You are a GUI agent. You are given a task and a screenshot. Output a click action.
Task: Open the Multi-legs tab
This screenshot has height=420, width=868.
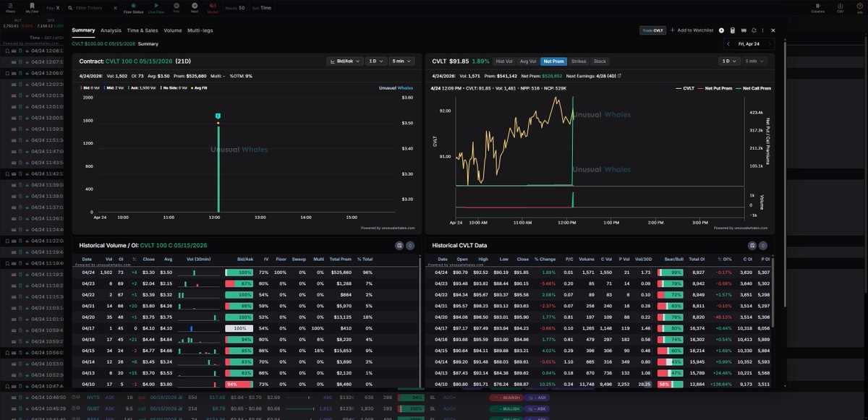pos(200,30)
